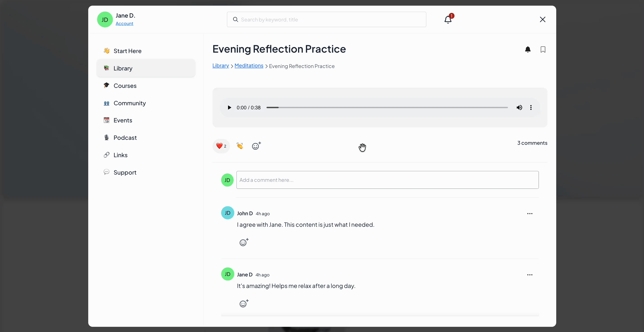Screen dimensions: 644x332
Task: Toggle the post notification bell icon
Action: pos(528,49)
